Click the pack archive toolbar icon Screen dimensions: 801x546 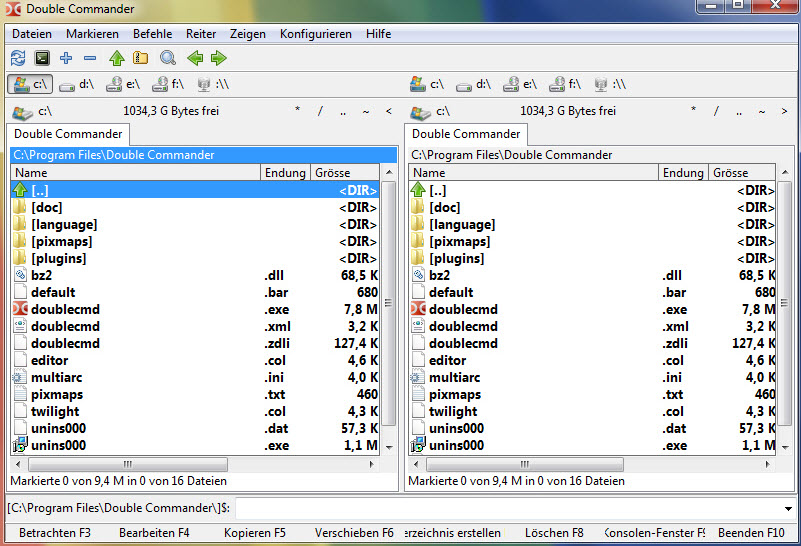[x=140, y=58]
